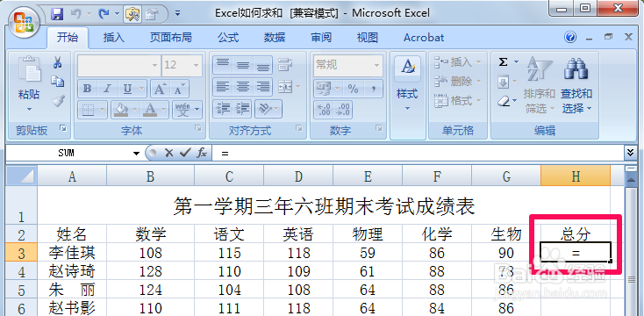Increase font size with the large A
644x316 pixels.
point(160,89)
